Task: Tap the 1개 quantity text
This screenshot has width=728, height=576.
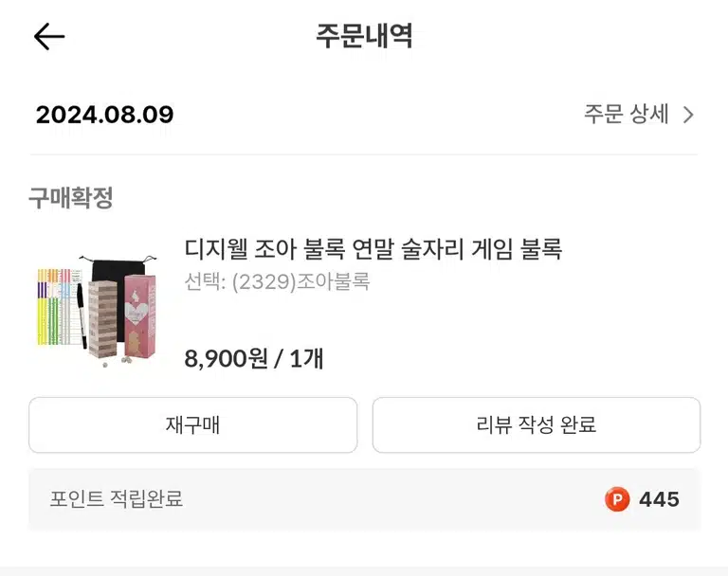Action: 306,358
